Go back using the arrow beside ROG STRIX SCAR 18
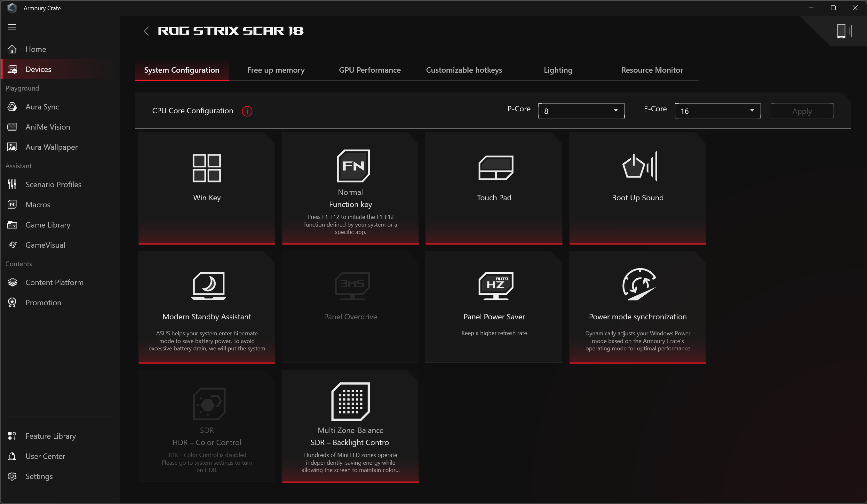This screenshot has height=504, width=867. tap(147, 31)
